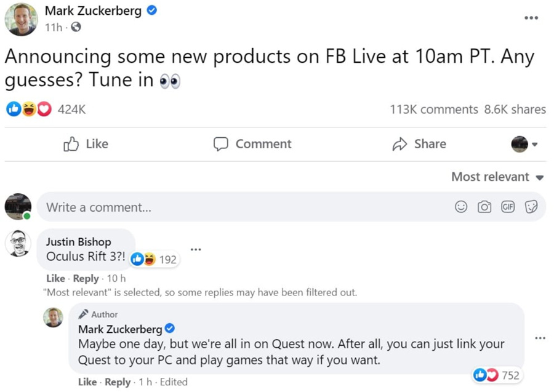Click the thumbs-up reaction icon beside 424K
554x392 pixels.
click(x=14, y=109)
